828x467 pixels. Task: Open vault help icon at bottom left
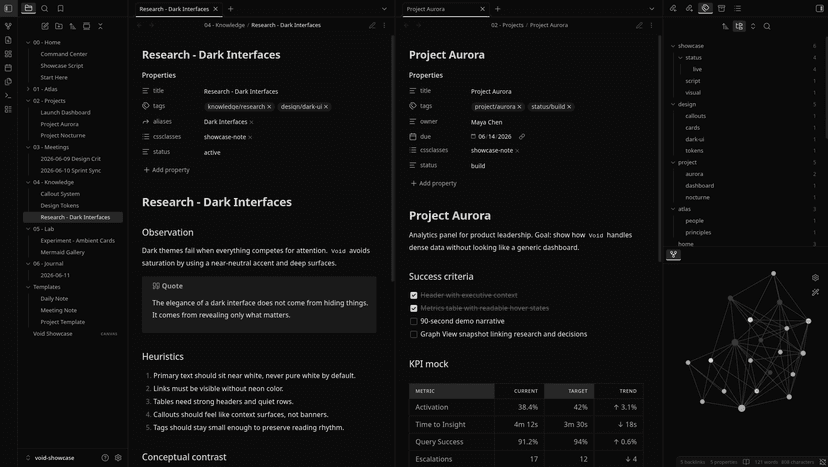point(105,458)
